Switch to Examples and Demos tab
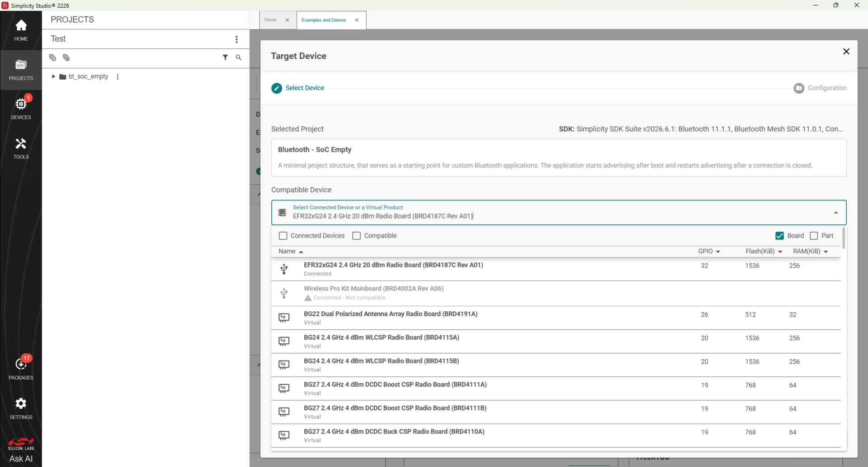 (324, 20)
